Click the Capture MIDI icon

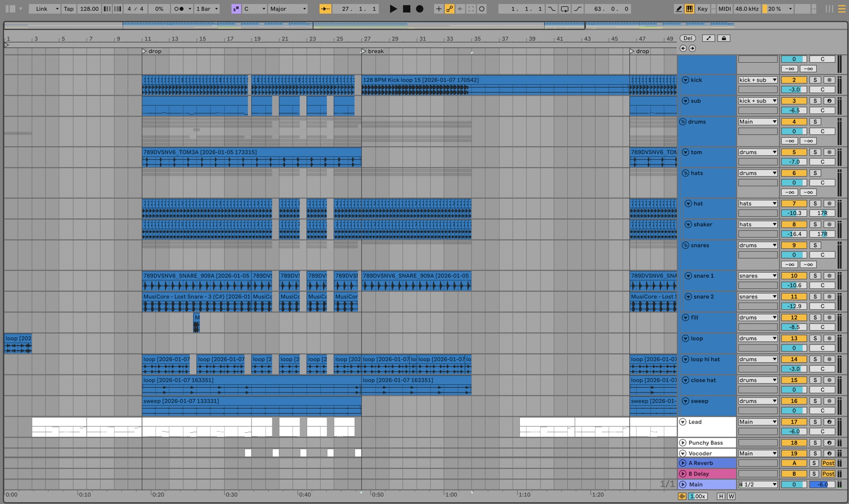point(471,9)
